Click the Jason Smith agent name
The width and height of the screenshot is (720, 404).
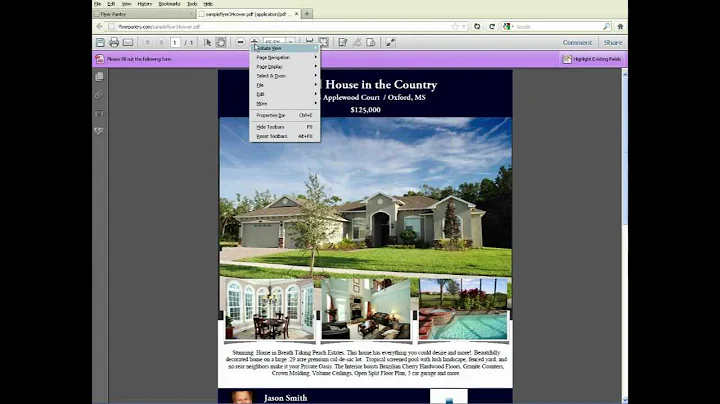(x=286, y=398)
